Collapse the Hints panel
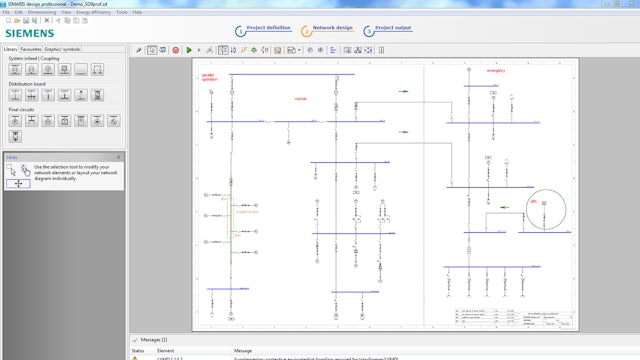Image resolution: width=640 pixels, height=360 pixels. [x=119, y=157]
